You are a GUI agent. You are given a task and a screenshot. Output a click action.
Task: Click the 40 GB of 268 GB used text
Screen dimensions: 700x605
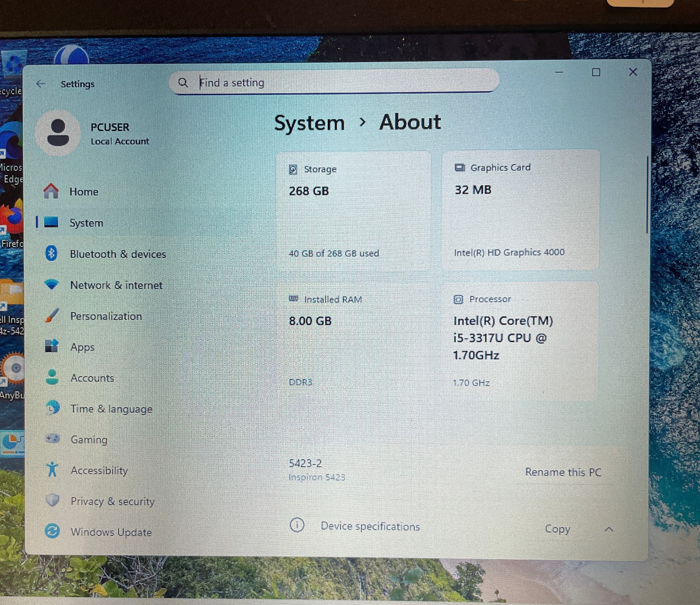click(334, 253)
